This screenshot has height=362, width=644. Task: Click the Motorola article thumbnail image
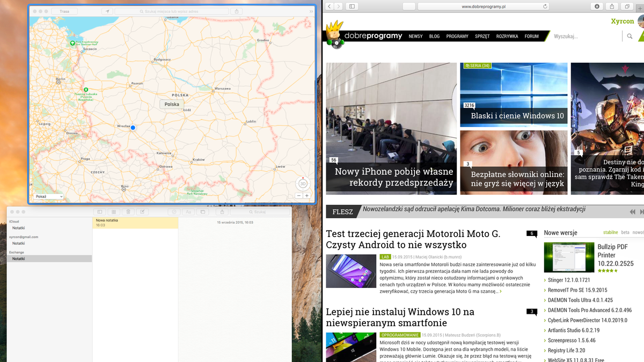tap(351, 271)
